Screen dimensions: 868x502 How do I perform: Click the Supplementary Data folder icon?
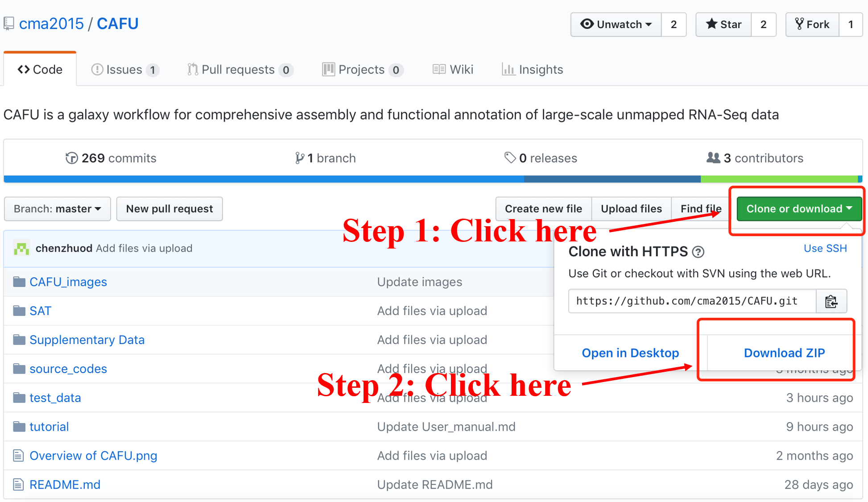[x=19, y=340]
